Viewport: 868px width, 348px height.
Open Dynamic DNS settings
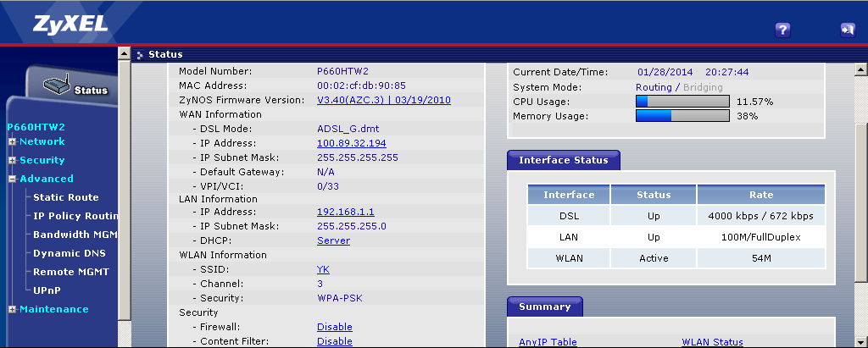click(70, 253)
